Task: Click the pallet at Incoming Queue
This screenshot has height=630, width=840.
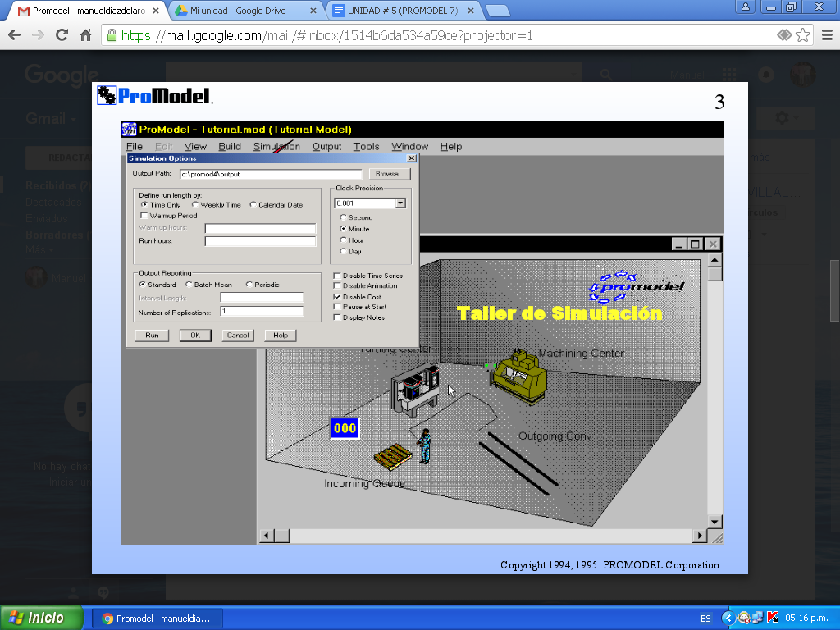Action: 393,457
